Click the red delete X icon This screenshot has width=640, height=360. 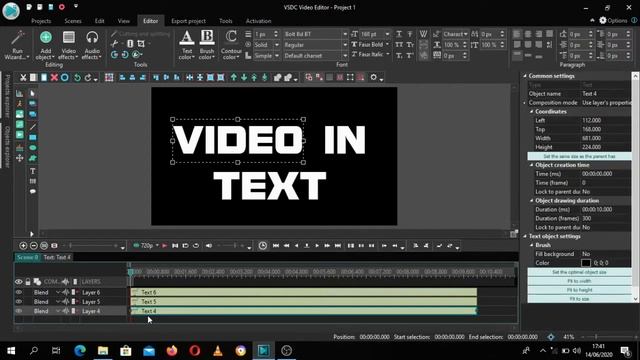[x=54, y=77]
